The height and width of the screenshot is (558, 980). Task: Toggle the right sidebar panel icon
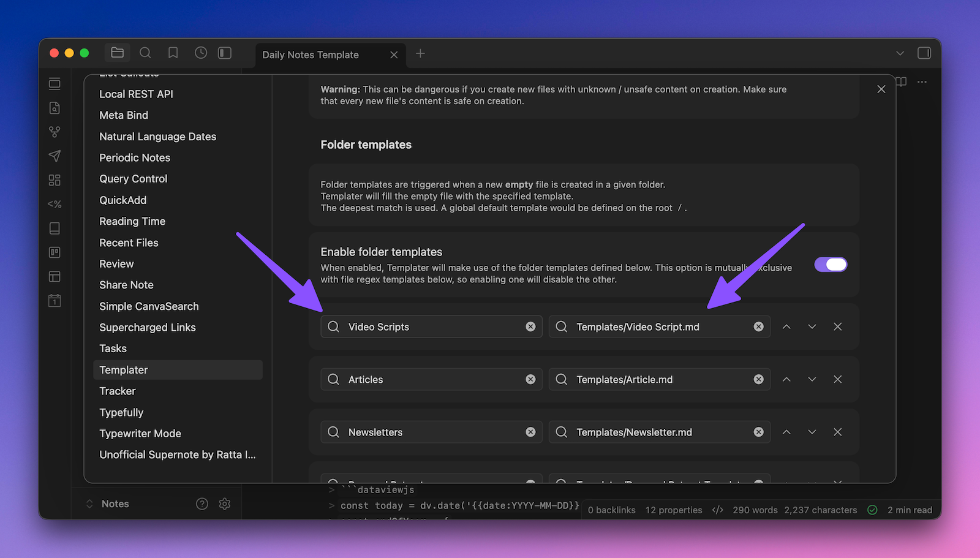(x=924, y=53)
